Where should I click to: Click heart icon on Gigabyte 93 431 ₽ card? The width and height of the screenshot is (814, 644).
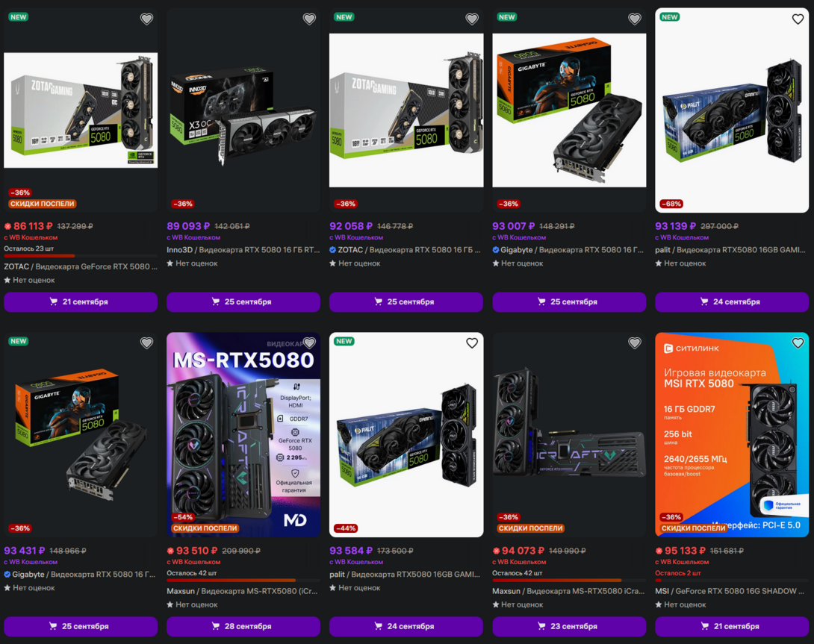click(146, 343)
